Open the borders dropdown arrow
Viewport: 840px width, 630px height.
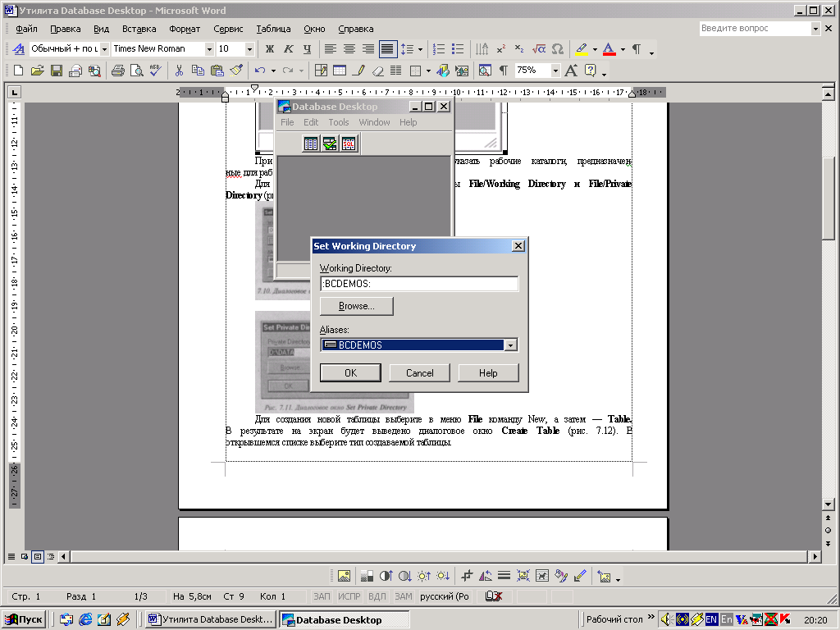click(x=428, y=71)
